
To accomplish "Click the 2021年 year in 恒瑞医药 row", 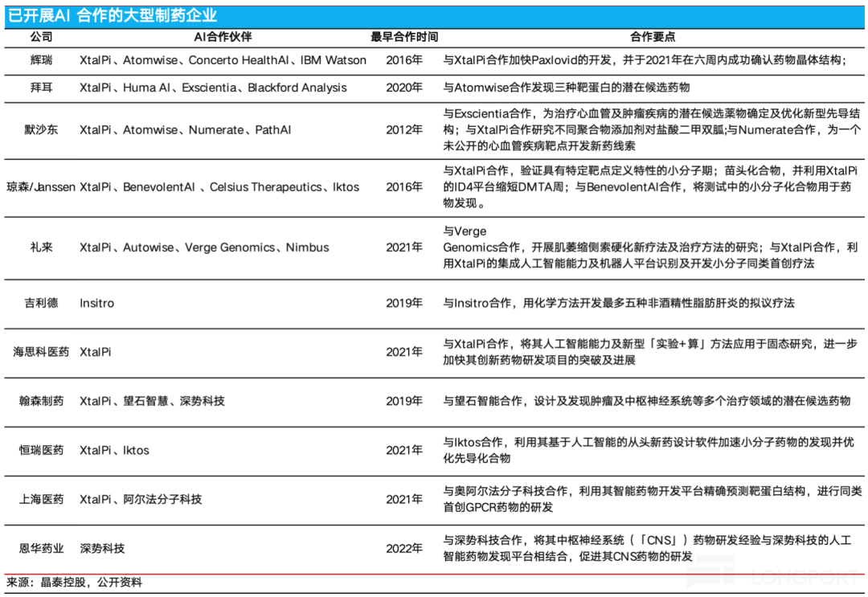I will [404, 451].
